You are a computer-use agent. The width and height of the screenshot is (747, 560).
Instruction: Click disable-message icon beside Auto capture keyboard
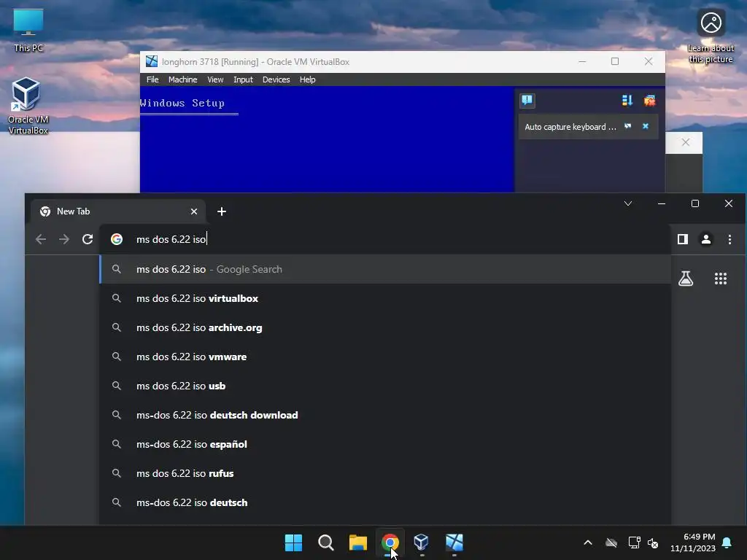pyautogui.click(x=628, y=126)
